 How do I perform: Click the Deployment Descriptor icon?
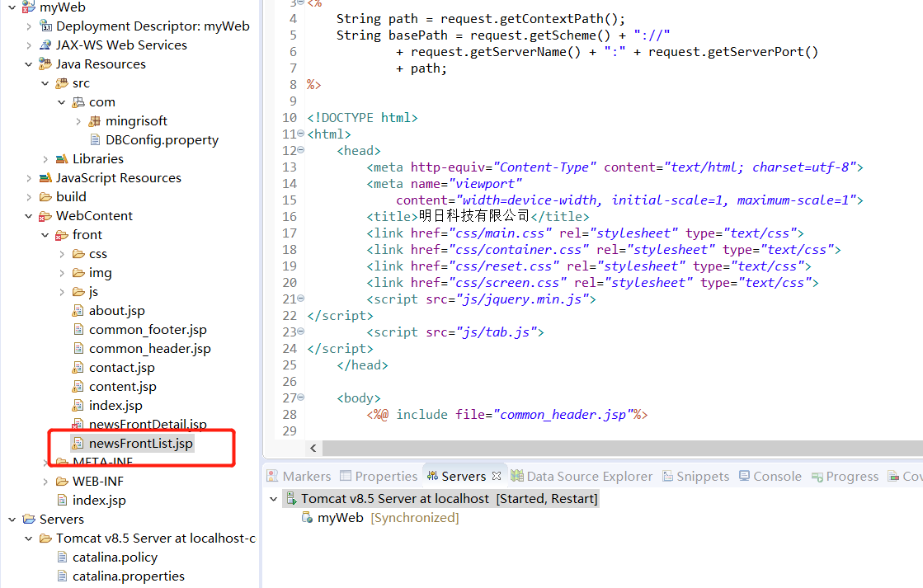(46, 26)
